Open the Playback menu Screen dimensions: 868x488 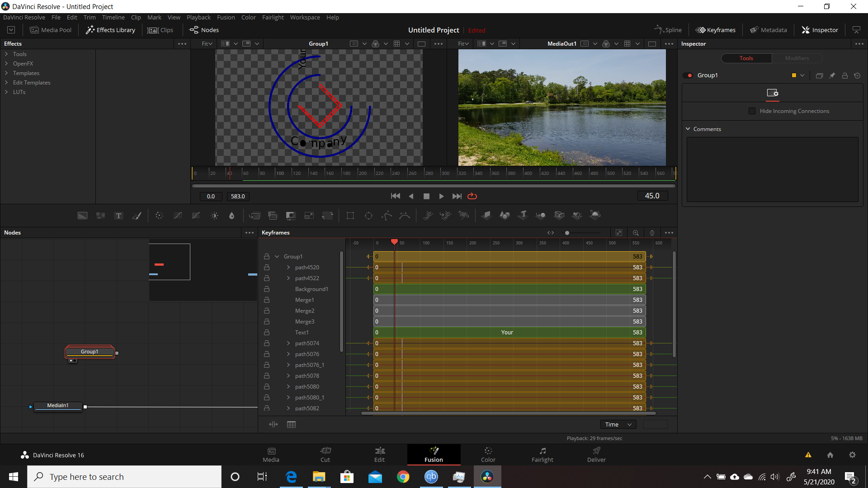coord(198,18)
